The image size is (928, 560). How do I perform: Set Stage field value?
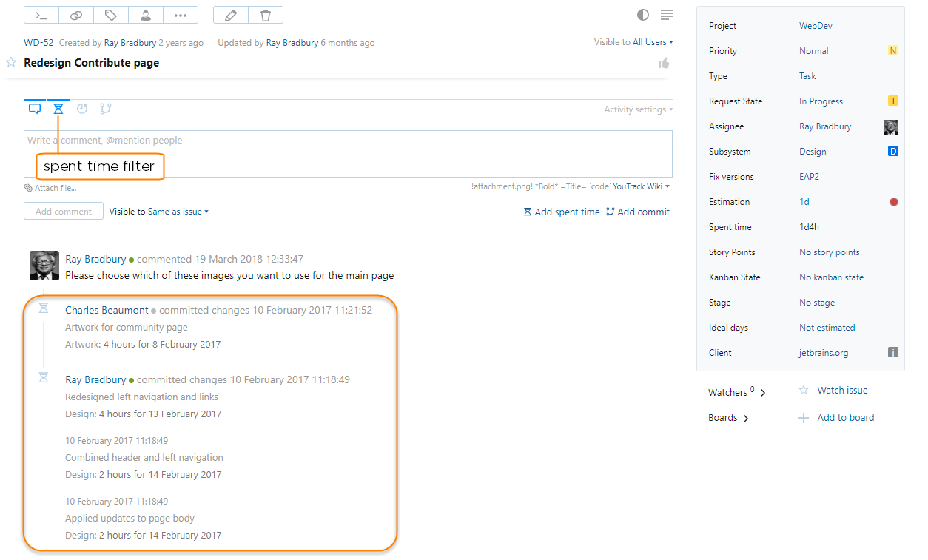(x=817, y=303)
